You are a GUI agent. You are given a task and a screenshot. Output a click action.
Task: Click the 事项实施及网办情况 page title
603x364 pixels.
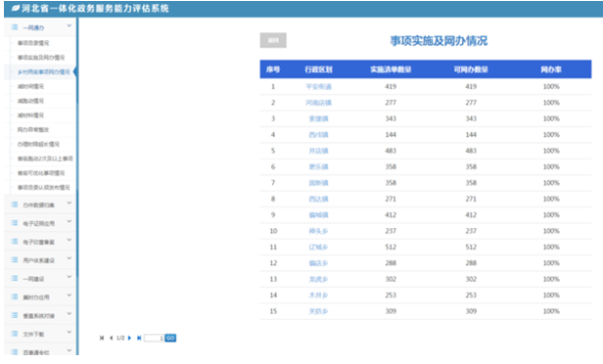pyautogui.click(x=439, y=41)
